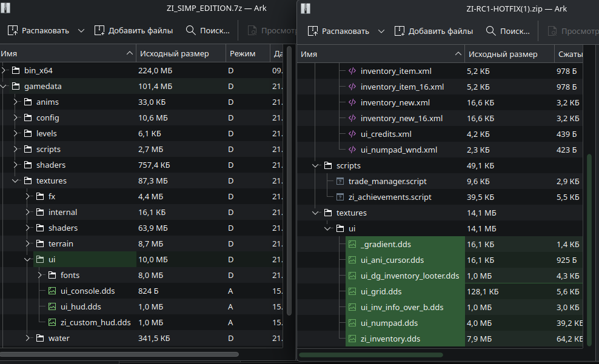Click the zi_inventory.dds image icon
The width and height of the screenshot is (599, 364).
point(352,339)
